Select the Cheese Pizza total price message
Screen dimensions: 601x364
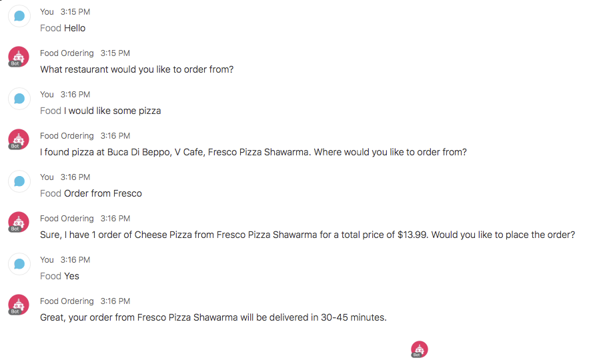click(308, 235)
